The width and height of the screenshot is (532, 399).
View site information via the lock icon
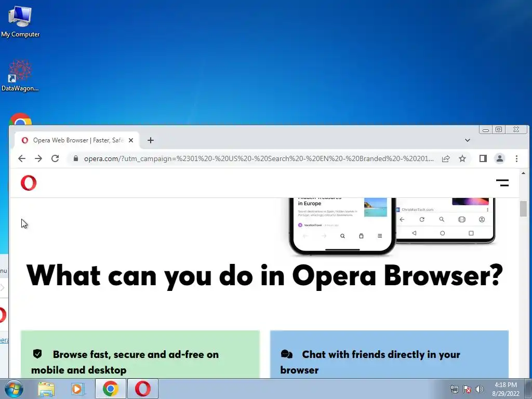[x=76, y=158]
